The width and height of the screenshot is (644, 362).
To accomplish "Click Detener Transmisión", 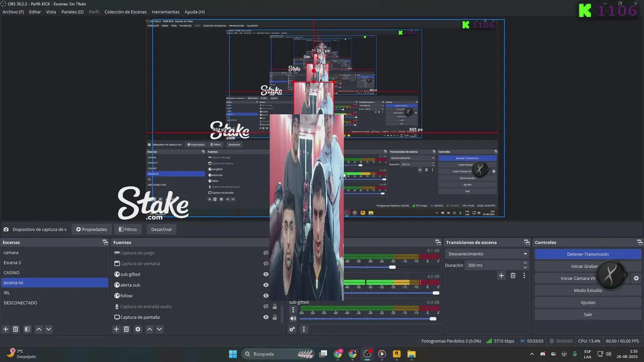I will (588, 254).
